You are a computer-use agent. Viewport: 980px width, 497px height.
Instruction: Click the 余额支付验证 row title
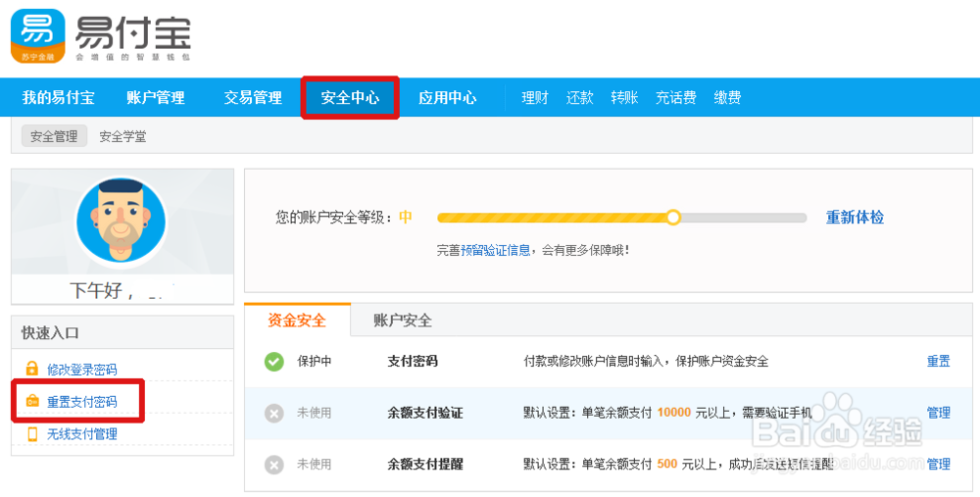[425, 414]
